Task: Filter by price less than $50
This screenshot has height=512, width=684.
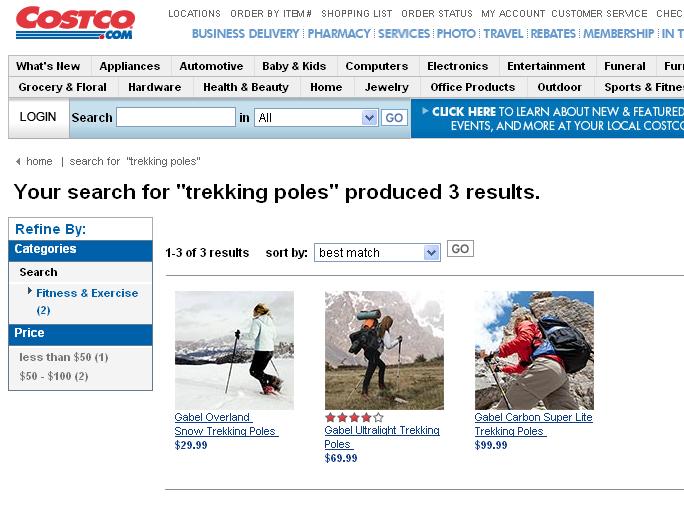Action: (x=63, y=357)
